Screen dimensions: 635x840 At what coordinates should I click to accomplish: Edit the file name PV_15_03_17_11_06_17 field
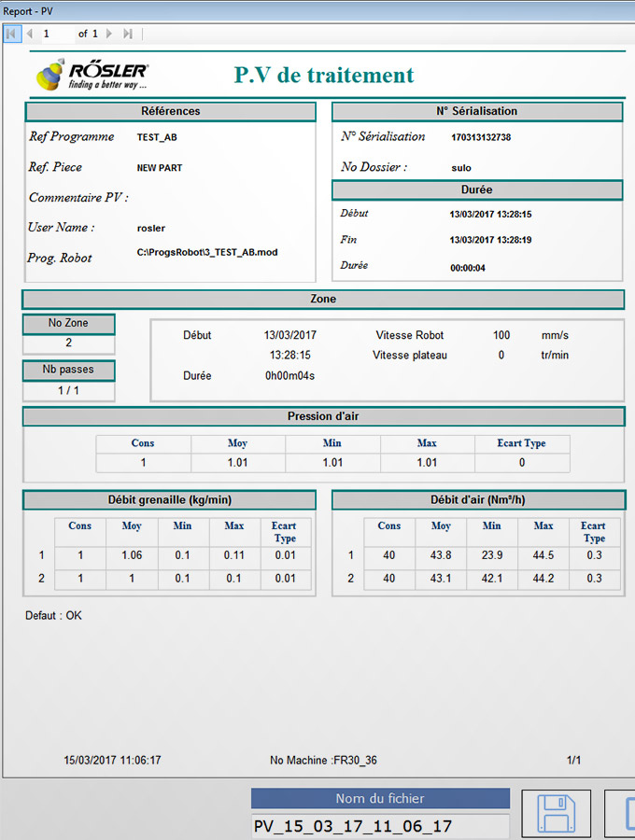pyautogui.click(x=381, y=826)
